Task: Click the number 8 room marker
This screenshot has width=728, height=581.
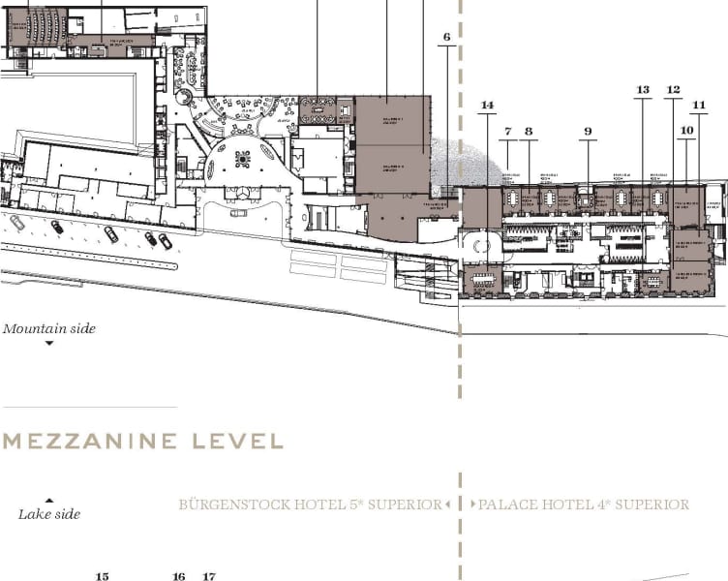Action: pyautogui.click(x=529, y=131)
